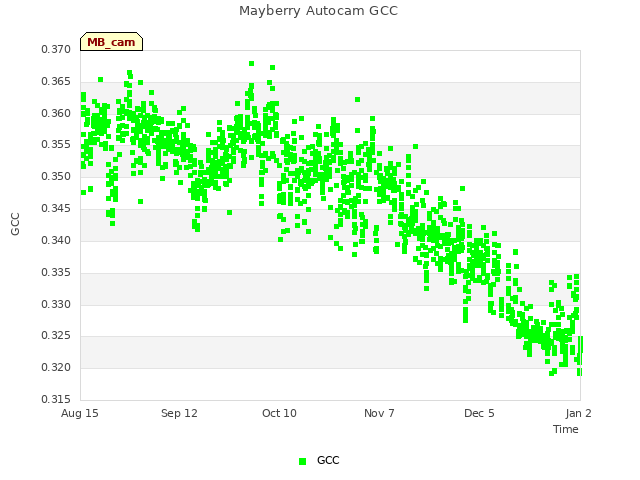Click the chart title Mayberry Autocam GCC
640x480 pixels.
click(x=318, y=11)
